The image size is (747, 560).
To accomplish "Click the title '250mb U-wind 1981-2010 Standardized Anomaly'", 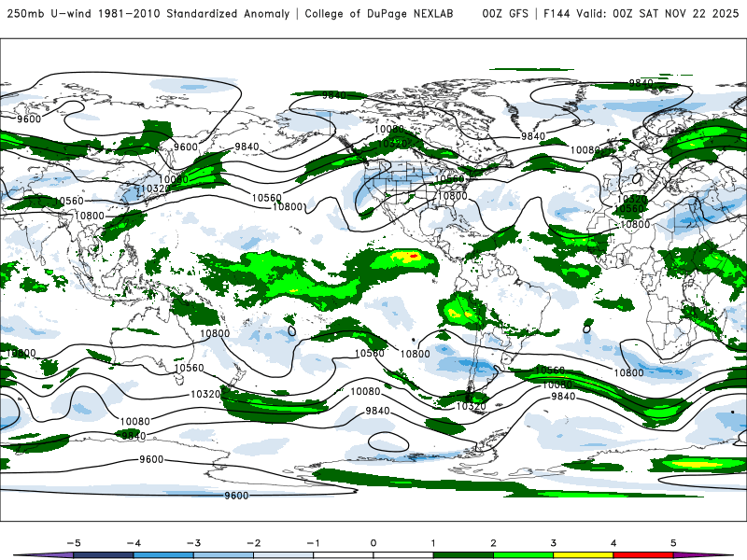I will pyautogui.click(x=148, y=13).
